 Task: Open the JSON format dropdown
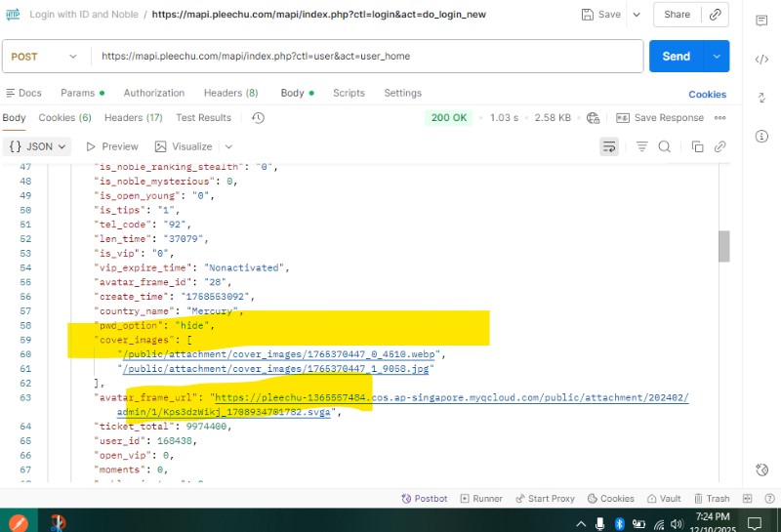(37, 146)
